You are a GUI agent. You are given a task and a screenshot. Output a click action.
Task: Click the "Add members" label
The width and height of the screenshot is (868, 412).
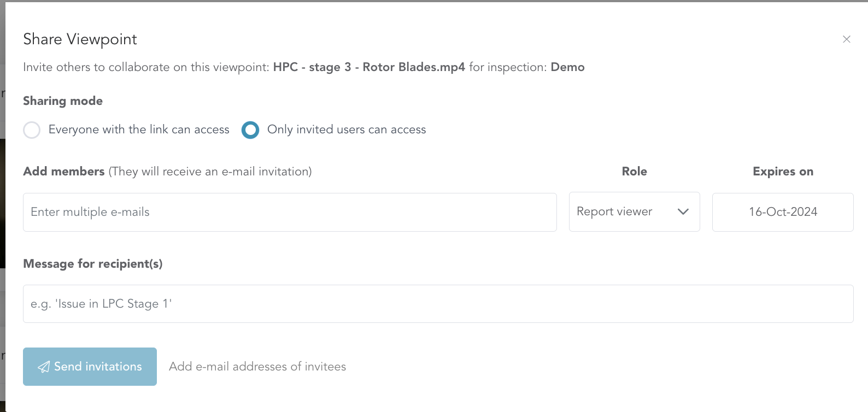(64, 172)
